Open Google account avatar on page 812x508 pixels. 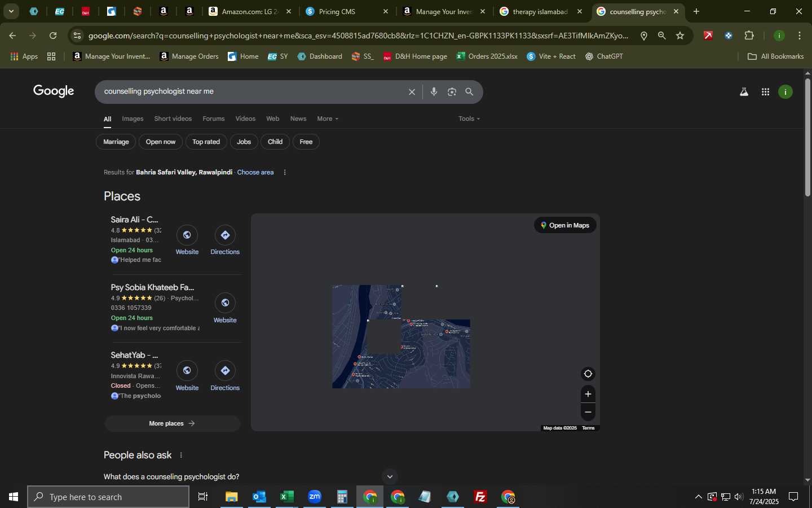tap(785, 92)
